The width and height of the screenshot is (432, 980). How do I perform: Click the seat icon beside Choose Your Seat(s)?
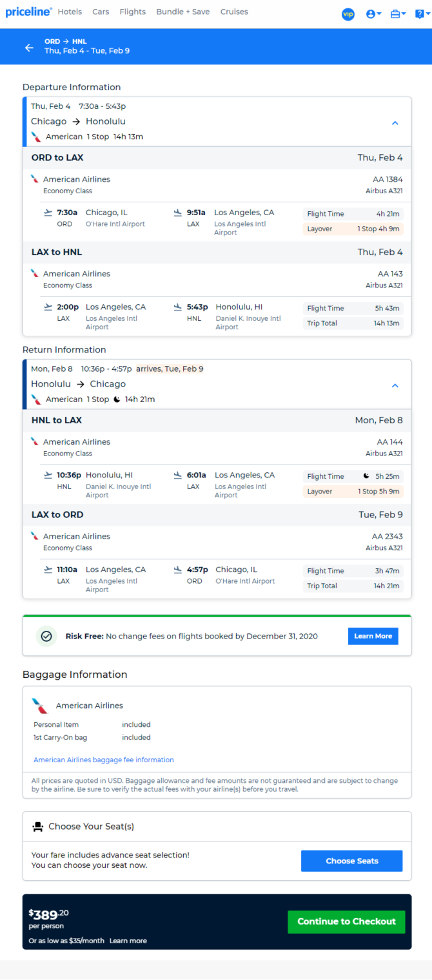point(37,827)
